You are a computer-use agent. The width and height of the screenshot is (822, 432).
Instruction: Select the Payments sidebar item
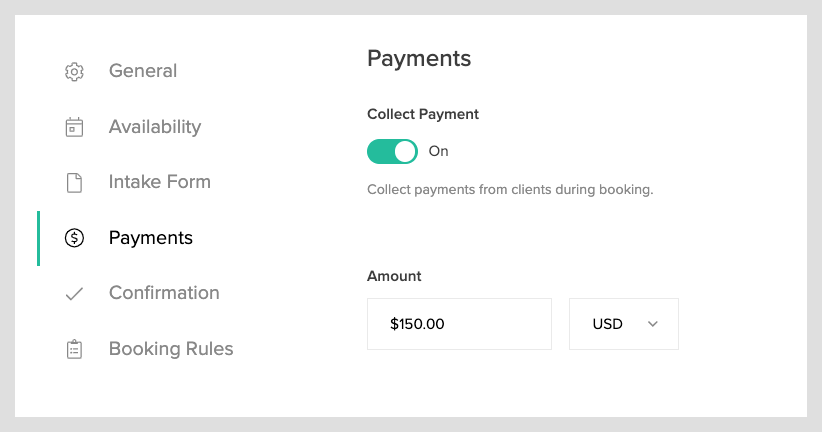[151, 238]
